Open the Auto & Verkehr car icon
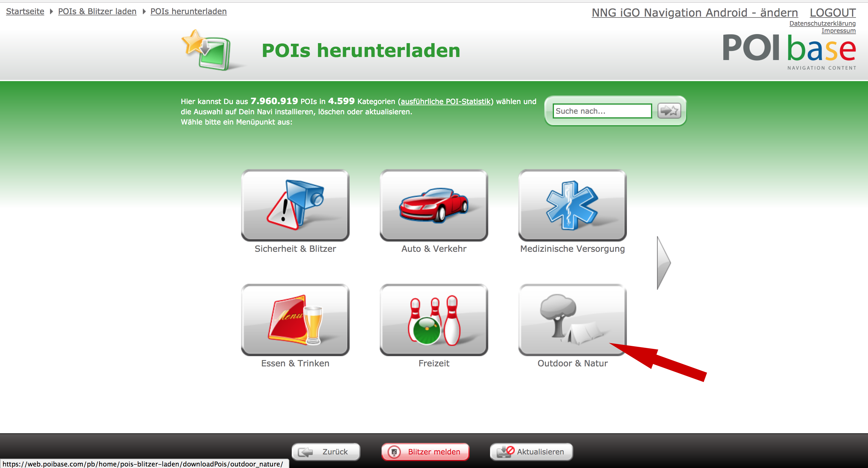 tap(434, 205)
